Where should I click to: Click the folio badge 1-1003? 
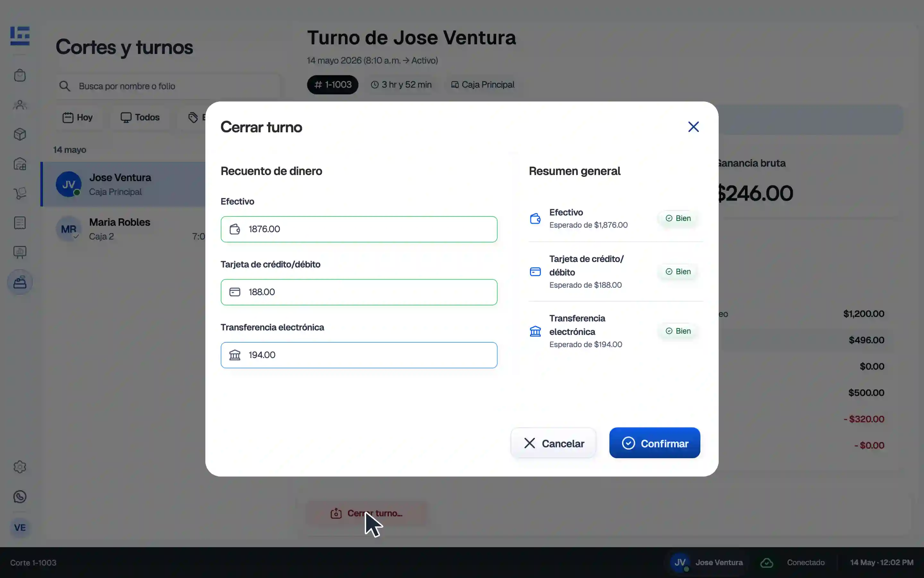(x=333, y=85)
